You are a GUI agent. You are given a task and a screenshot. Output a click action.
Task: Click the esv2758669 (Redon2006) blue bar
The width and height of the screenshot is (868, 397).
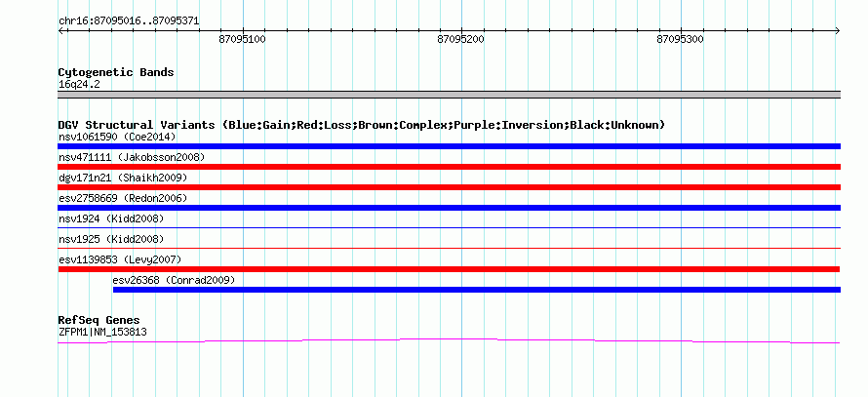tap(449, 208)
